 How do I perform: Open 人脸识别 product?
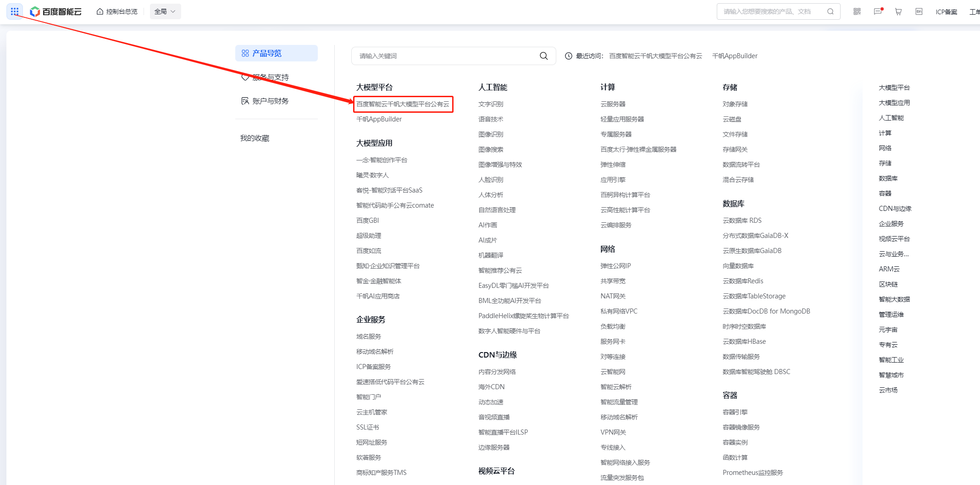click(491, 180)
